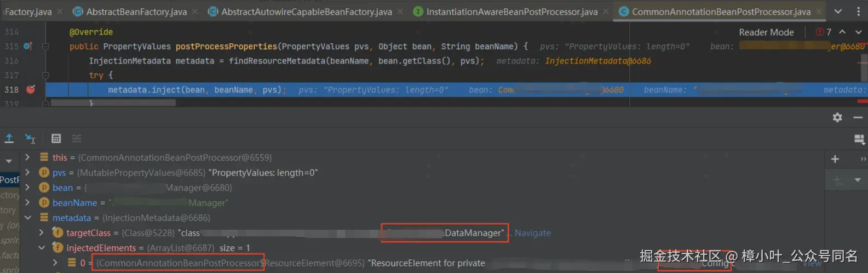The height and width of the screenshot is (273, 868).
Task: Open the Evaluate Expression calculator icon
Action: pos(56,138)
